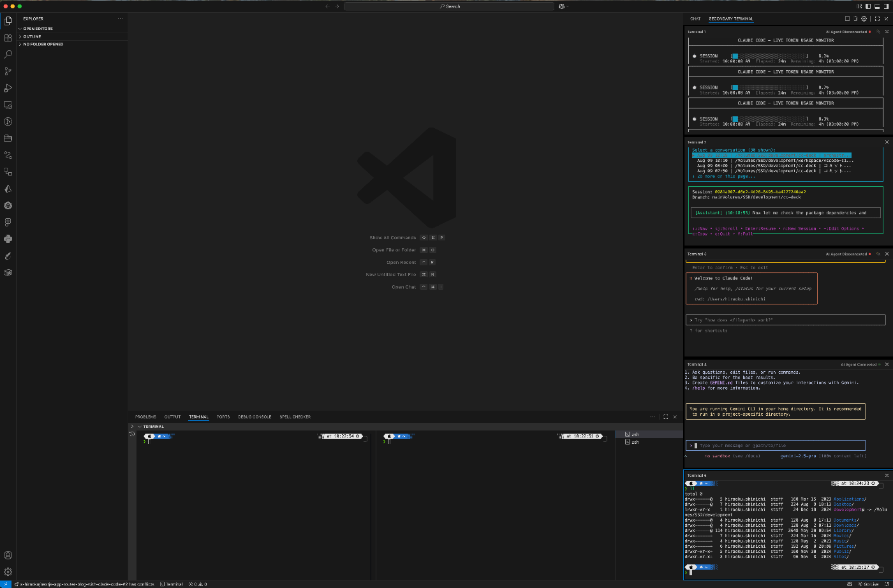This screenshot has width=893, height=588.
Task: Maximize the bottom panel size
Action: pyautogui.click(x=665, y=416)
